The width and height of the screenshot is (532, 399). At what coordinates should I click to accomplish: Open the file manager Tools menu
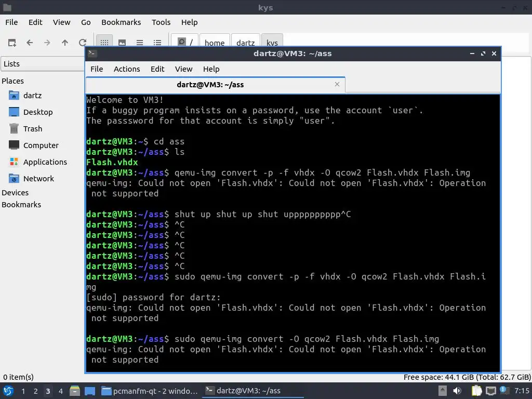tap(161, 22)
